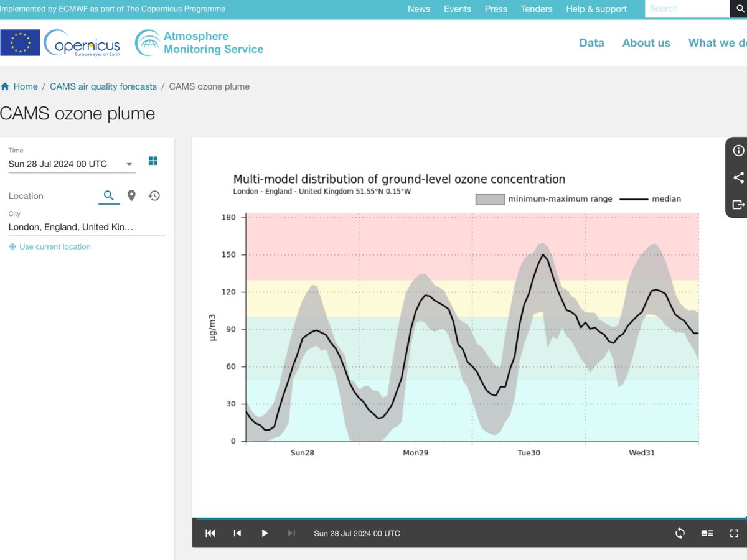Click the Wed31 axis label on chart
Image resolution: width=747 pixels, height=560 pixels.
(642, 453)
